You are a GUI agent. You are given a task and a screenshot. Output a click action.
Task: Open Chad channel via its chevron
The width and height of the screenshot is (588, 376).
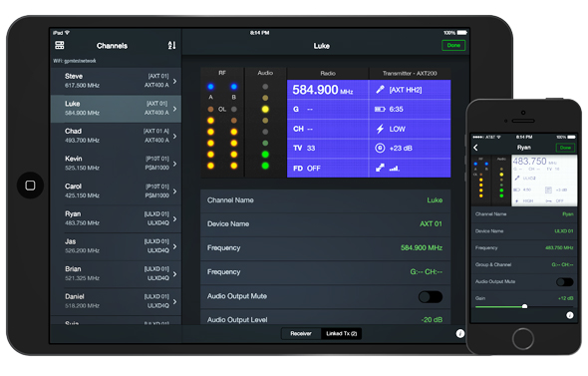(x=174, y=137)
